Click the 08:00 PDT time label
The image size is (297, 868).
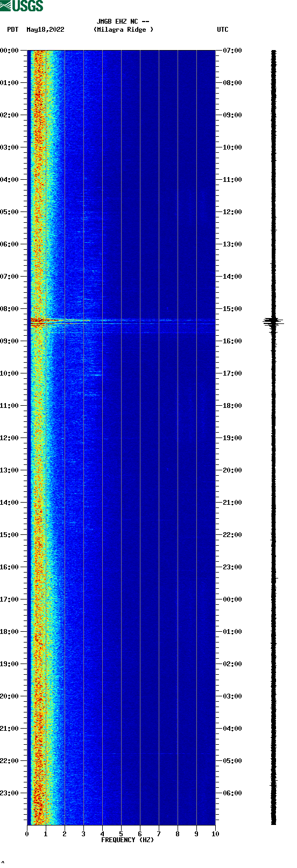(x=9, y=309)
